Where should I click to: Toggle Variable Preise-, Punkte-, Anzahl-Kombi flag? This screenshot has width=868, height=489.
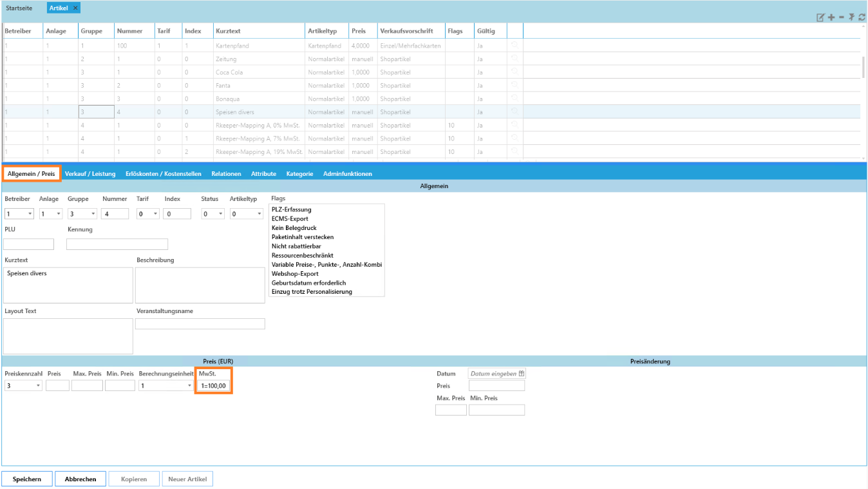point(326,264)
